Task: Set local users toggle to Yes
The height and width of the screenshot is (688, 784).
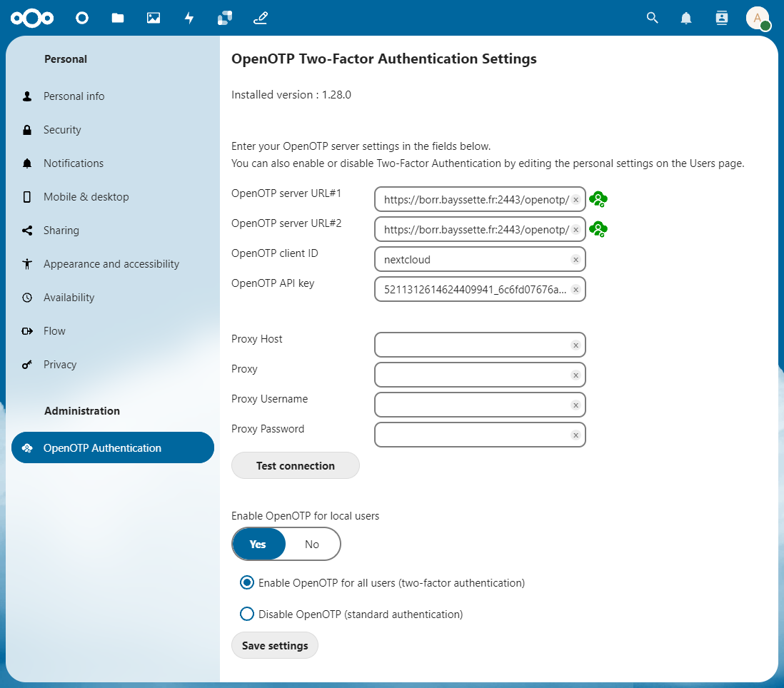Action: point(258,544)
